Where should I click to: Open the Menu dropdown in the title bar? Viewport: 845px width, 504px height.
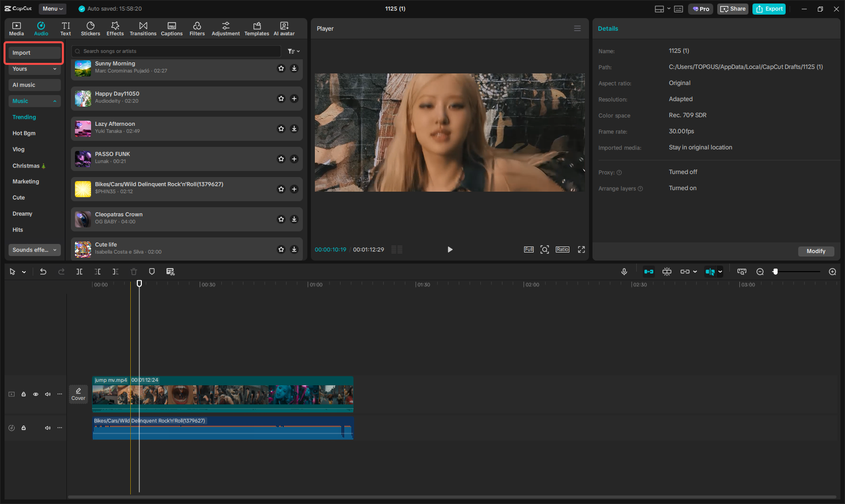(x=52, y=9)
